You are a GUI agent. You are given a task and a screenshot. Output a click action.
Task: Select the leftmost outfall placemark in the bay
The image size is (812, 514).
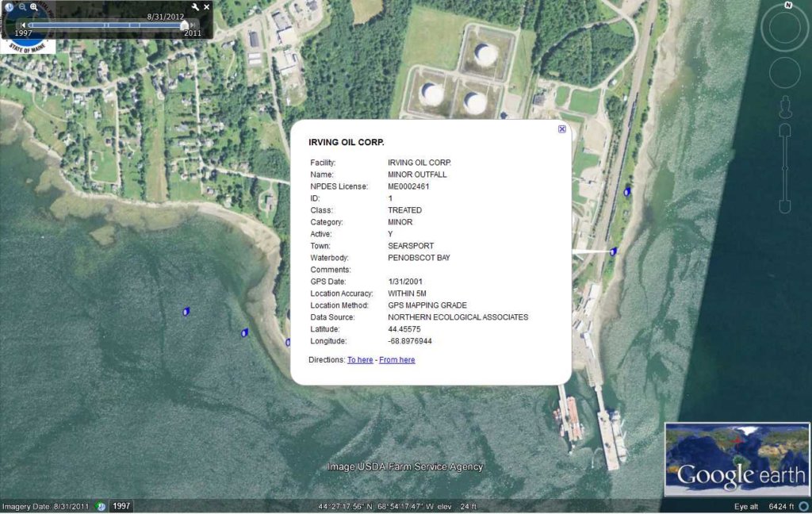[186, 312]
